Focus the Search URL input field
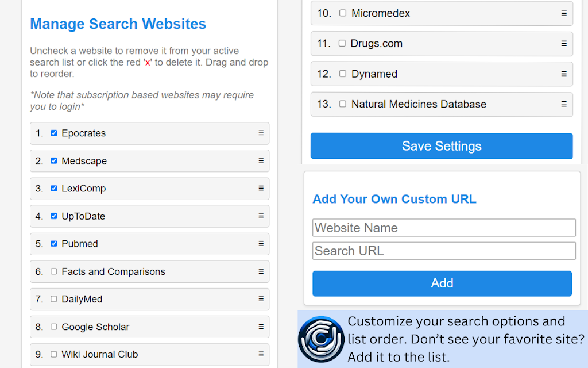The height and width of the screenshot is (368, 588). pyautogui.click(x=444, y=251)
